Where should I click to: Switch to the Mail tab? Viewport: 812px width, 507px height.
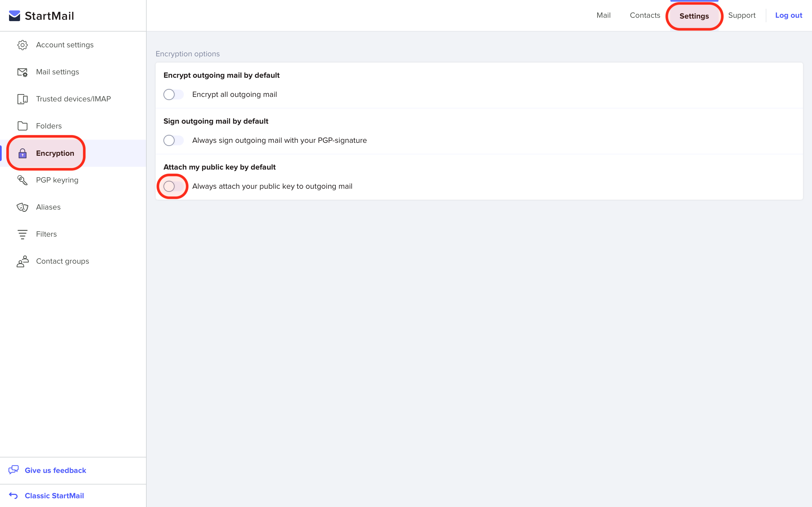(603, 15)
